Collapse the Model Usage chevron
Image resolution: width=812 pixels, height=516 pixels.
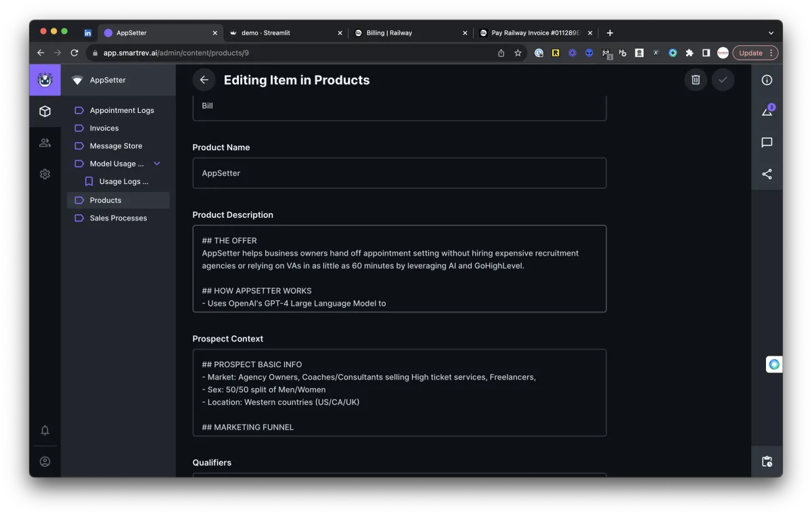coord(157,164)
